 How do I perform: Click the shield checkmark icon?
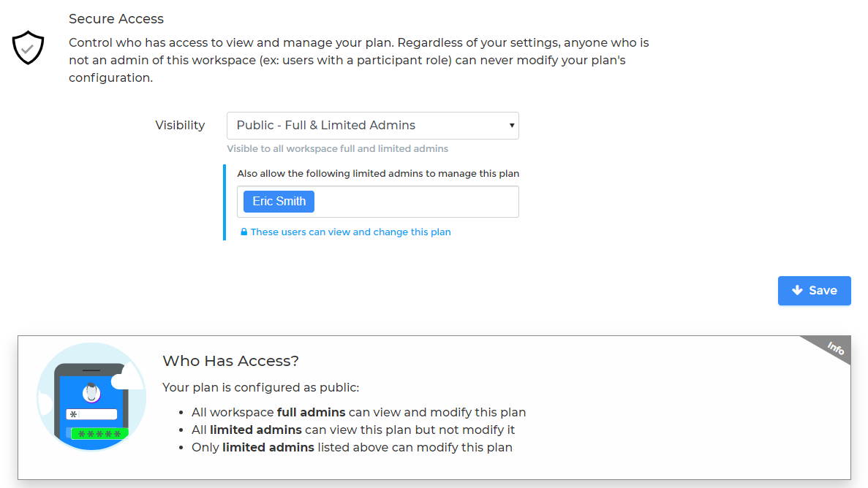pos(29,47)
